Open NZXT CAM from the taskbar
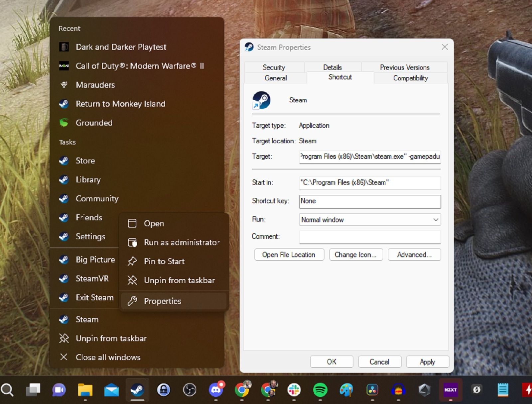532x404 pixels. (x=450, y=390)
